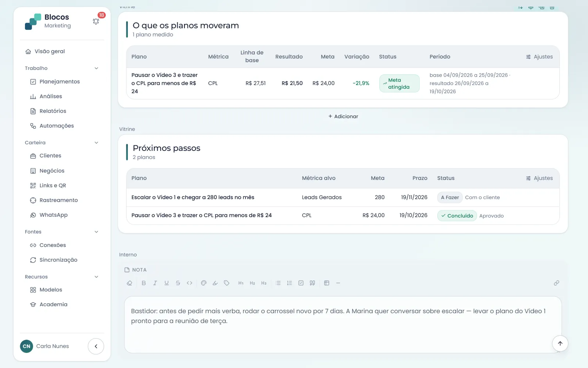Collapse the Carteira section
This screenshot has width=588, height=368.
pos(96,143)
